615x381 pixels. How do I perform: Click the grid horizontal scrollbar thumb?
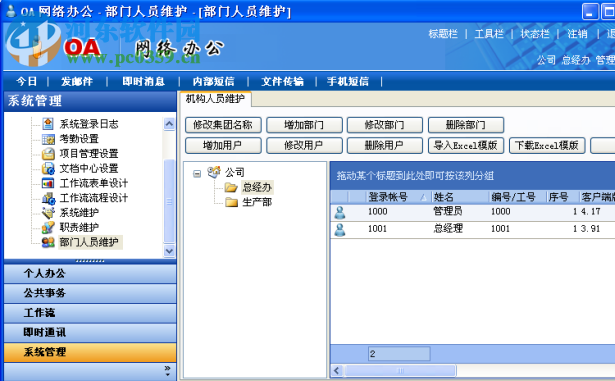point(400,370)
